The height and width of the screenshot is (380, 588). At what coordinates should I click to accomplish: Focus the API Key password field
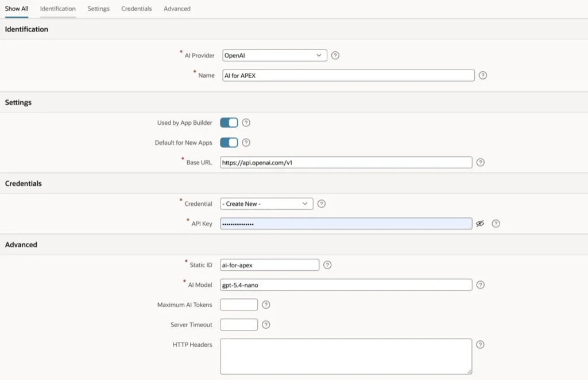pyautogui.click(x=346, y=224)
